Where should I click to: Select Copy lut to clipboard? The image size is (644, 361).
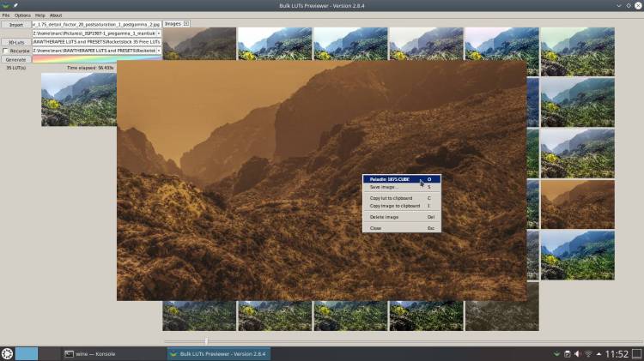402,198
